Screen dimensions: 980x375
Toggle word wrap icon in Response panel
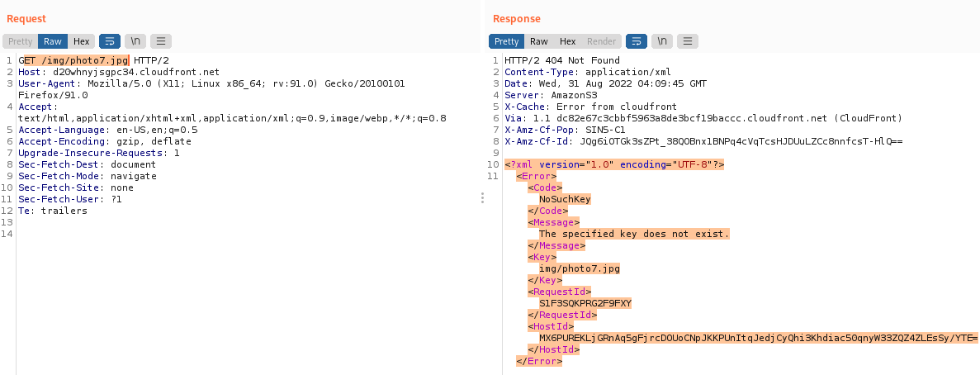click(636, 41)
